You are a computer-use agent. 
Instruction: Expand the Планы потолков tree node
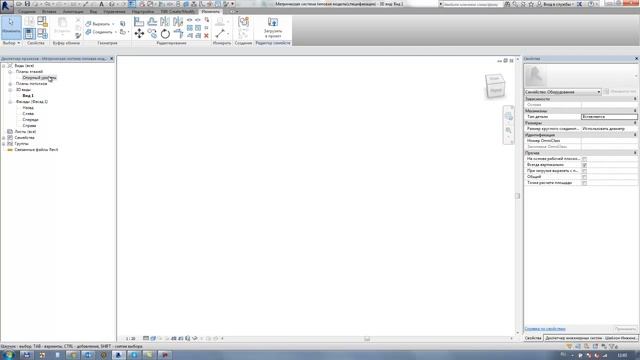point(10,84)
